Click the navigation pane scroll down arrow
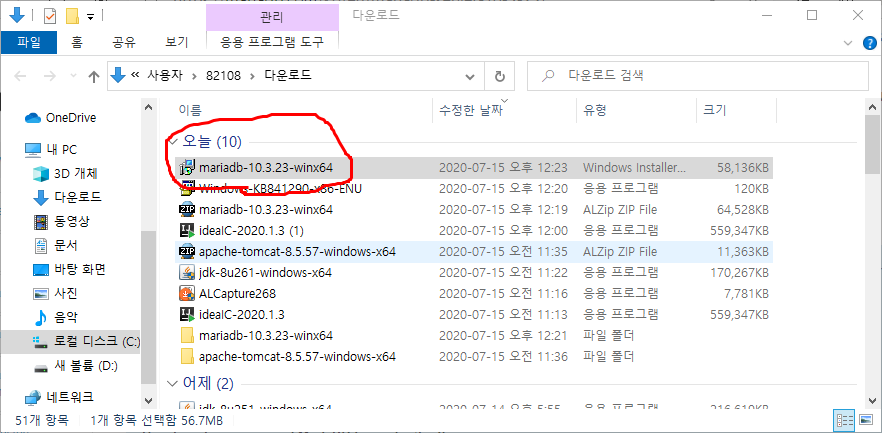 pos(148,400)
